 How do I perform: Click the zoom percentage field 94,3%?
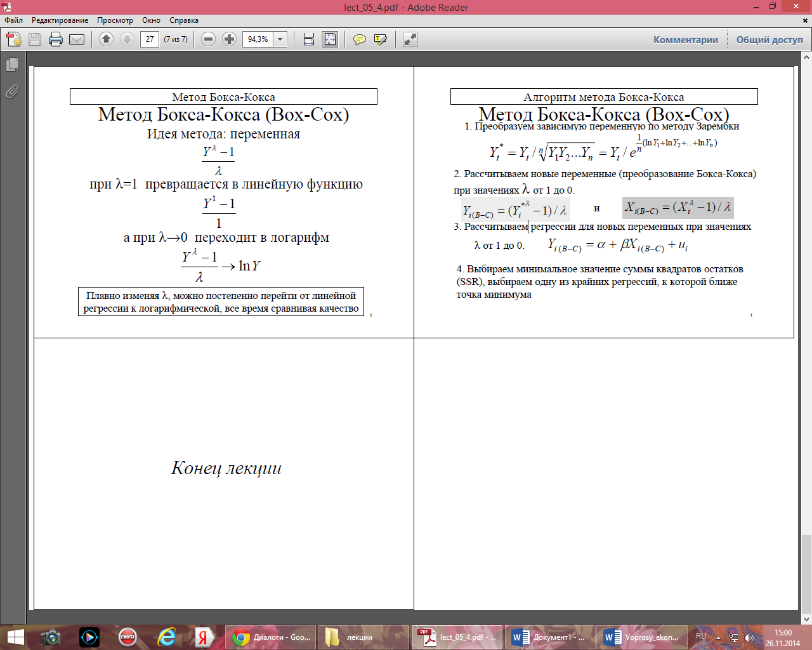[x=258, y=39]
